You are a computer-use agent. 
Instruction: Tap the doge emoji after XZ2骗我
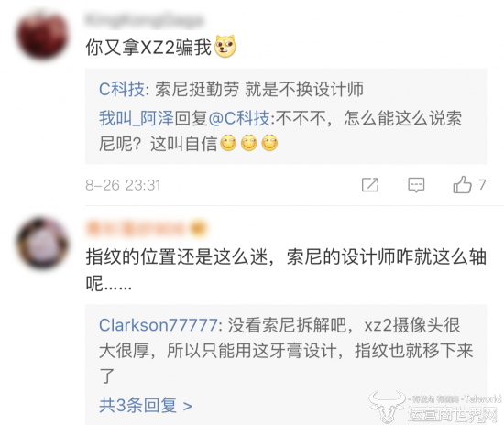pos(225,47)
